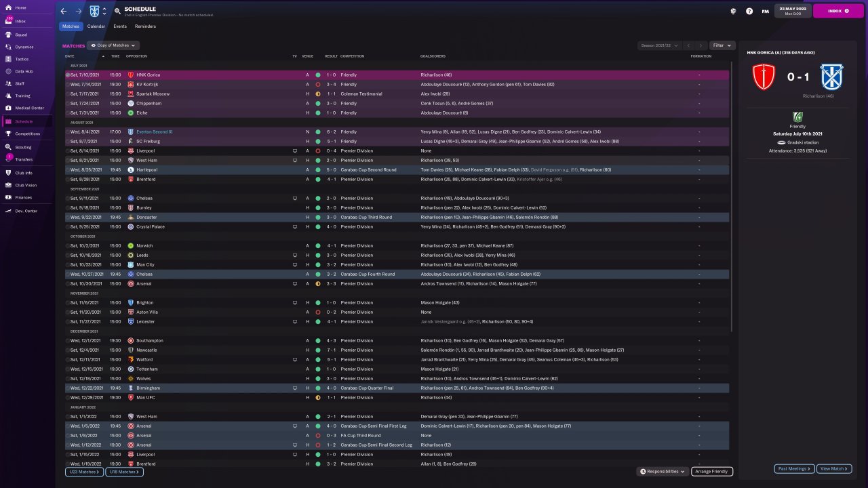Select the 12/4/2021 Newcastle row circle
868x488 pixels.
[x=68, y=350]
